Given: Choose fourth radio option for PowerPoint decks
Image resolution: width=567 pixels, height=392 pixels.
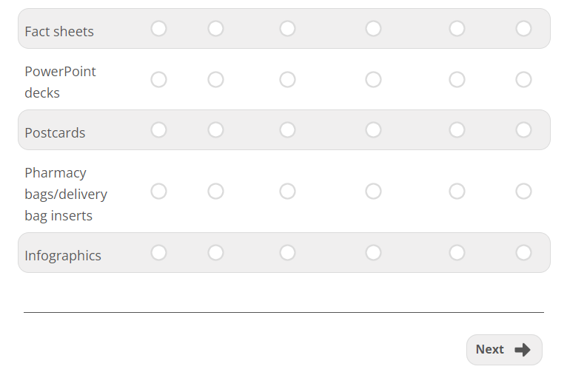Looking at the screenshot, I should tap(373, 79).
